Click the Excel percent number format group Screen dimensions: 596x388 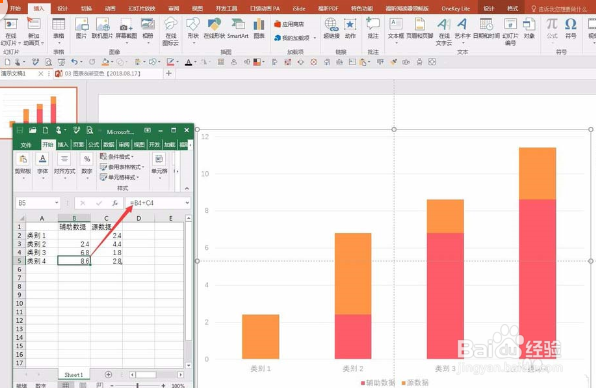[87, 165]
